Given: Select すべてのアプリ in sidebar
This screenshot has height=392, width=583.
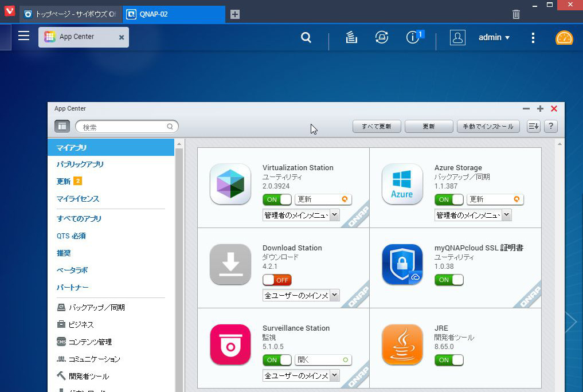Looking at the screenshot, I should [x=79, y=219].
